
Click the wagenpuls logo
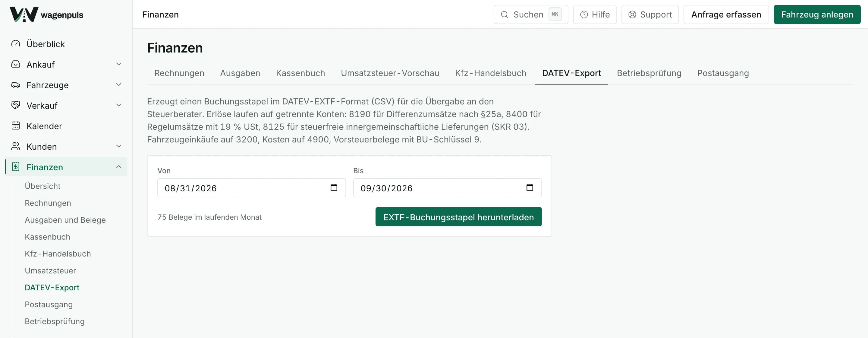tap(46, 14)
